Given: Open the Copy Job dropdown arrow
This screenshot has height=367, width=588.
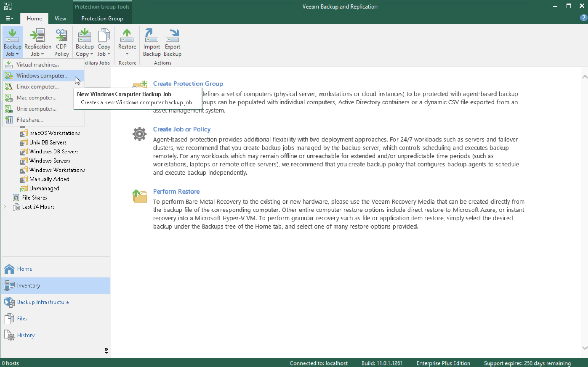Looking at the screenshot, I should [x=109, y=54].
